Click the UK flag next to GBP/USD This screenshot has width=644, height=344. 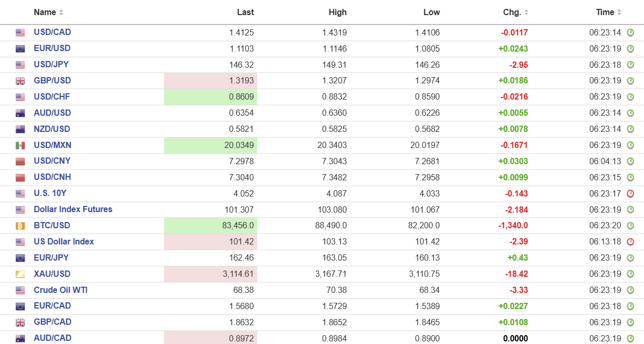[20, 81]
